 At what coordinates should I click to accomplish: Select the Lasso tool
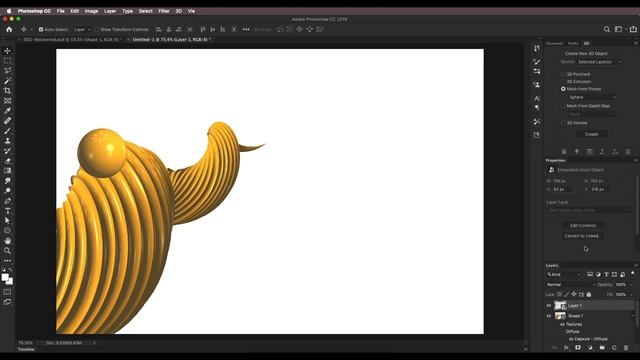(x=7, y=71)
